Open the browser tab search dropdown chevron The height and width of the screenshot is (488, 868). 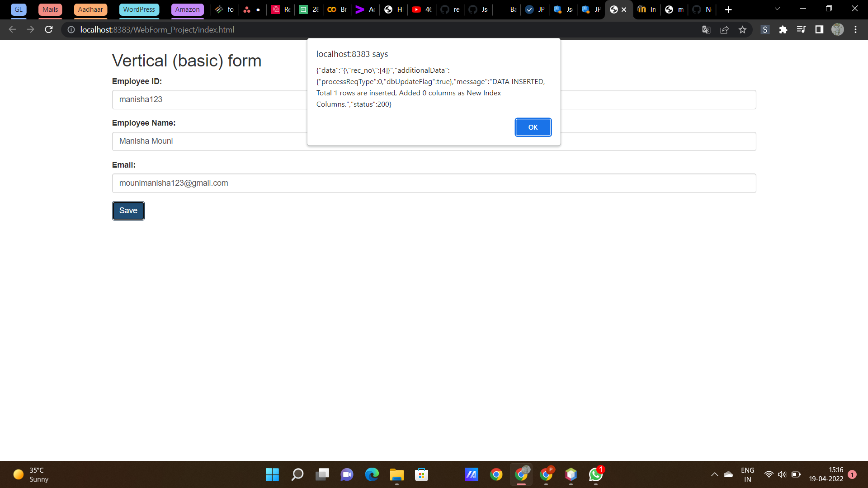pos(777,8)
